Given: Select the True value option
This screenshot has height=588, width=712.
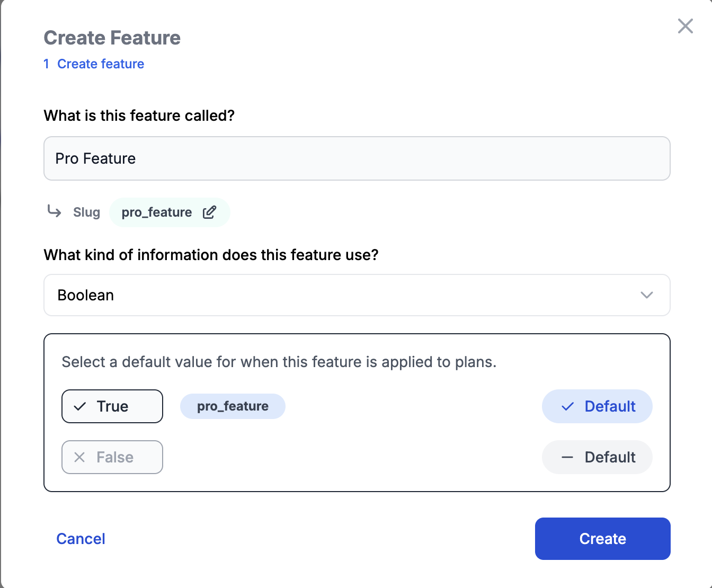Looking at the screenshot, I should tap(112, 406).
